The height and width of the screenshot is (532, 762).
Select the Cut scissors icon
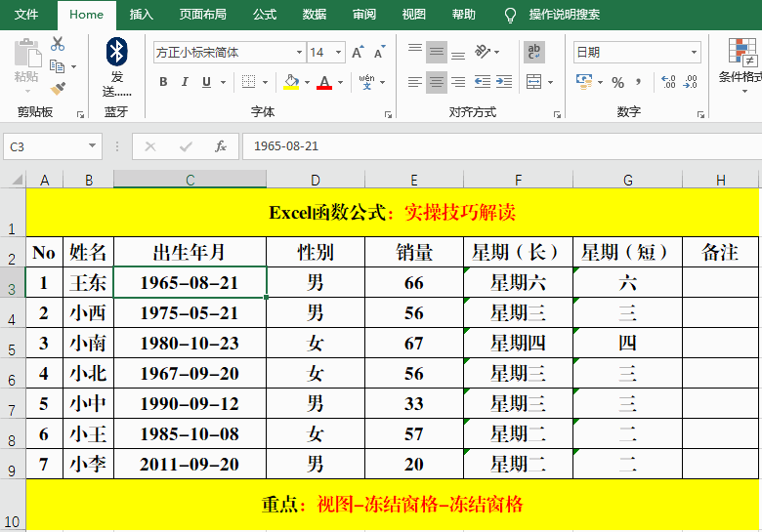point(58,44)
